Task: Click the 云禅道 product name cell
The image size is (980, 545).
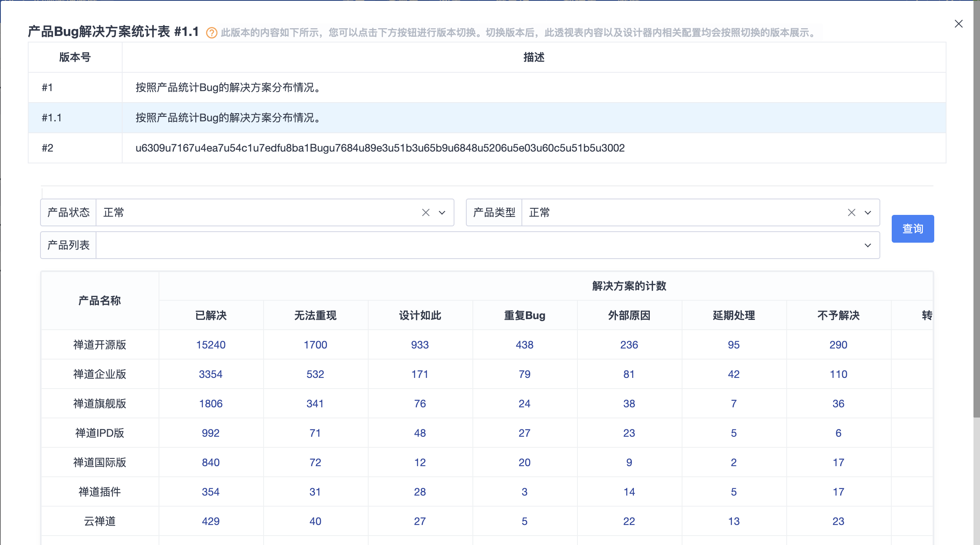Action: (x=100, y=521)
